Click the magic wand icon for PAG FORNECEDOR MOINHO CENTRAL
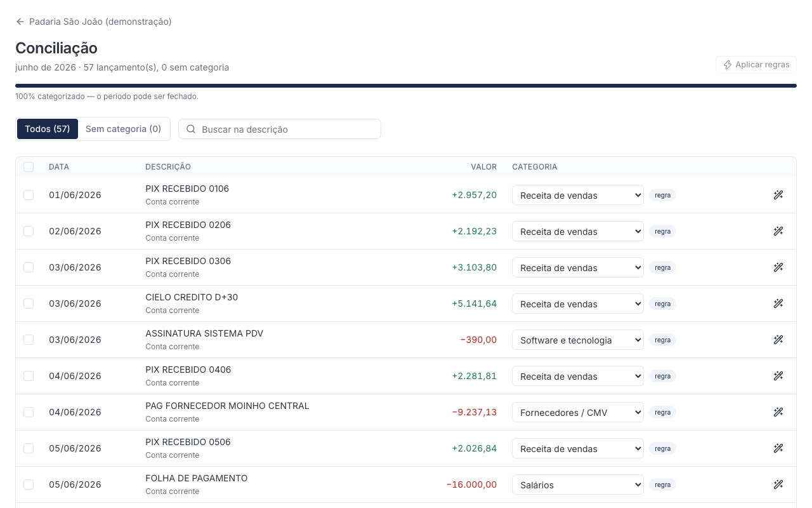Screen dimensions: 812x508 [778, 412]
